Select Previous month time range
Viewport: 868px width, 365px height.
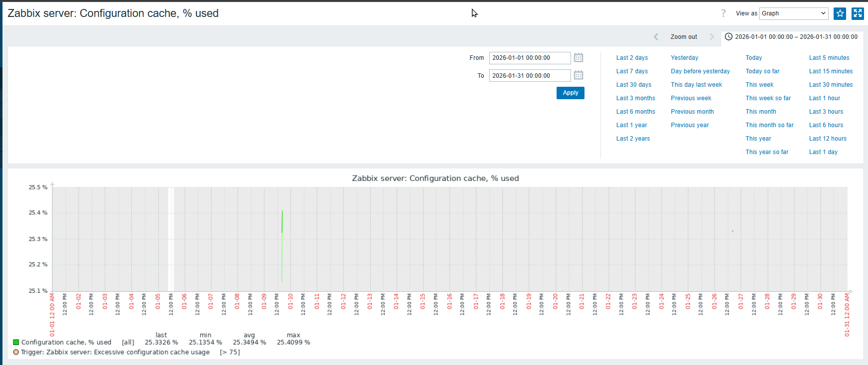(x=692, y=112)
